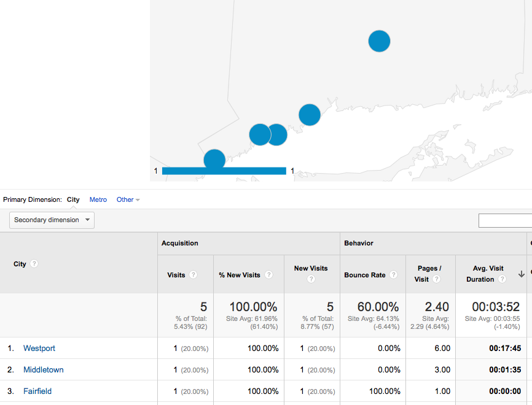
Task: Show help for Bounce Rate column
Action: (x=393, y=274)
